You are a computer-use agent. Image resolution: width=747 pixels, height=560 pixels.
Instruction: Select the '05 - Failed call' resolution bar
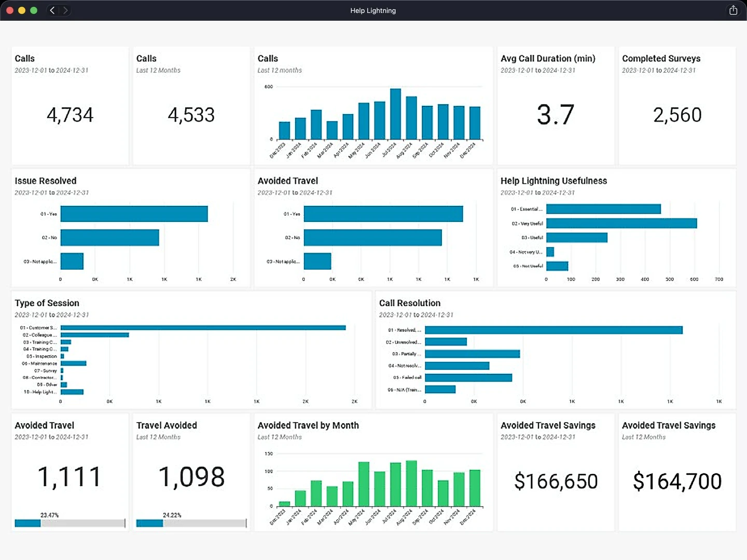tap(468, 377)
